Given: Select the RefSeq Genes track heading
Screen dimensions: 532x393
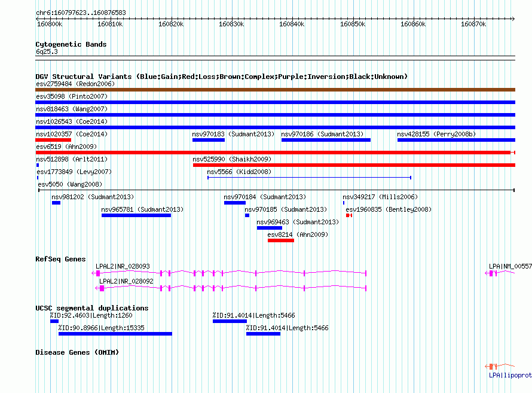Looking at the screenshot, I should click(60, 259).
